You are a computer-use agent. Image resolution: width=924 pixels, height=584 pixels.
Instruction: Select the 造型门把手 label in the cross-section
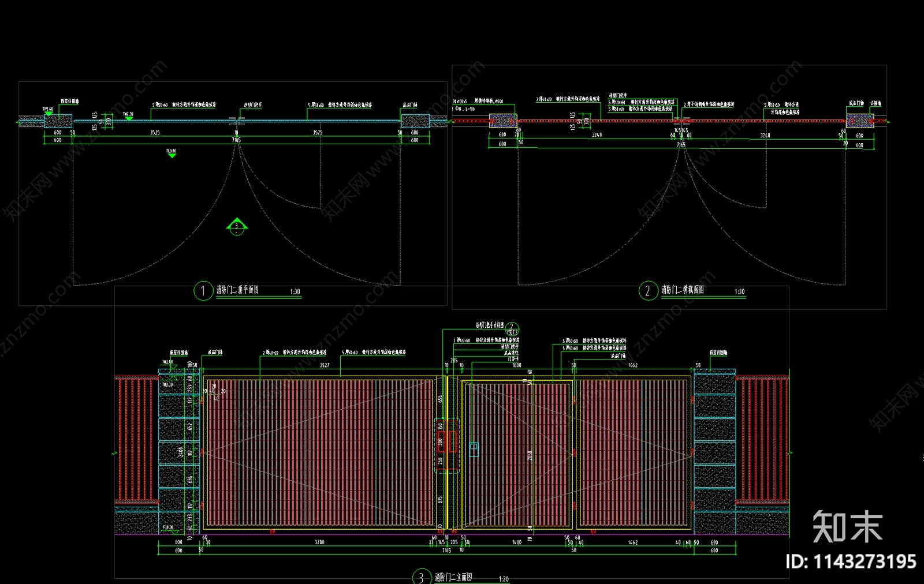click(x=618, y=95)
